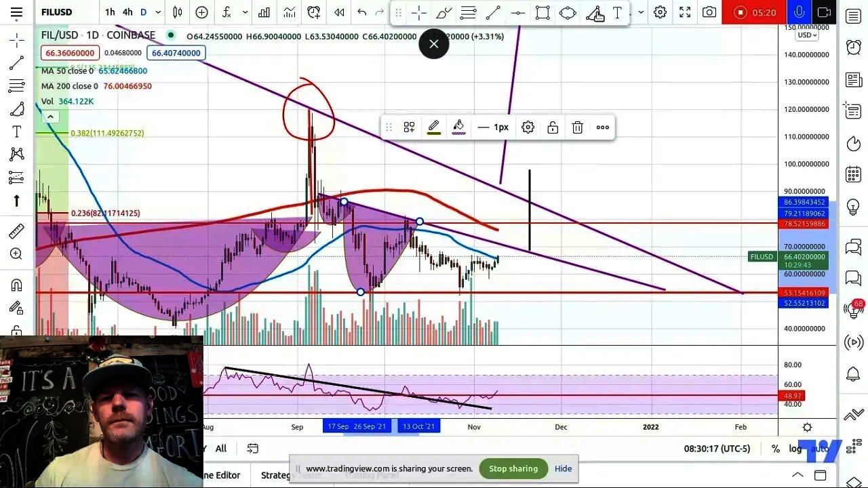Open the hamburger main menu
The image size is (868, 488).
click(16, 12)
